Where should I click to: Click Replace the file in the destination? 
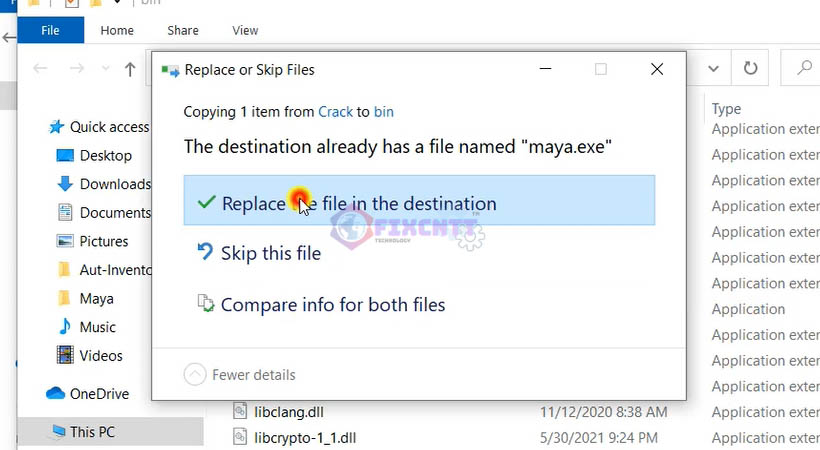(x=418, y=203)
